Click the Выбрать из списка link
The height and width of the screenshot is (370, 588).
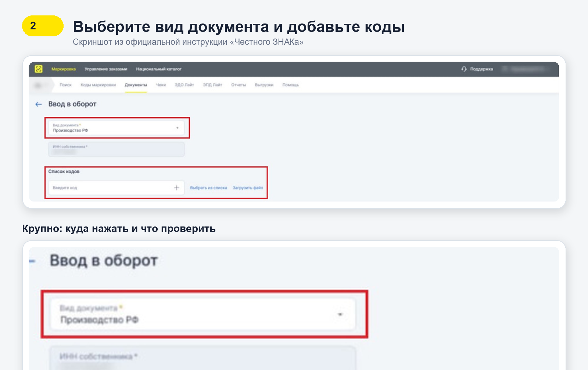208,188
